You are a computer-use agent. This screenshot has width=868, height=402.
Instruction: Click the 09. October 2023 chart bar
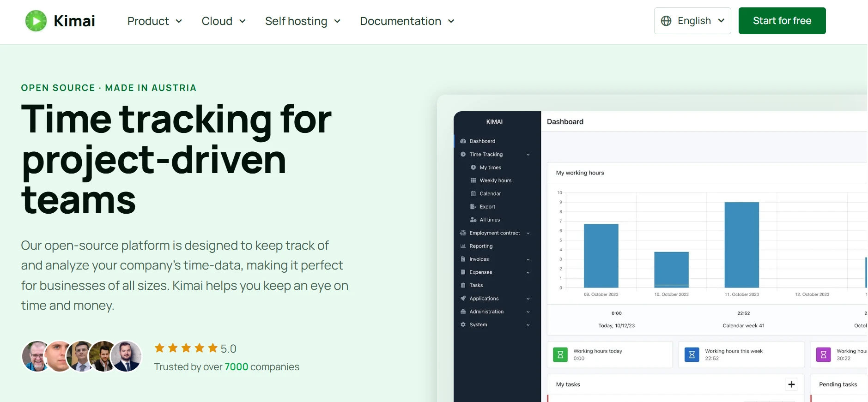tap(601, 256)
